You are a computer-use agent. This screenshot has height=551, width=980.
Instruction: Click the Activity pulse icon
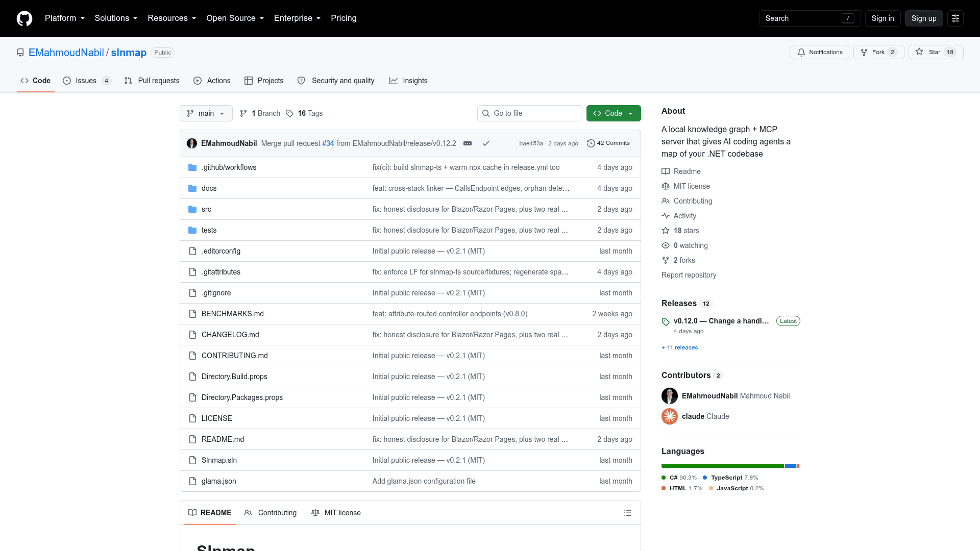click(x=666, y=216)
